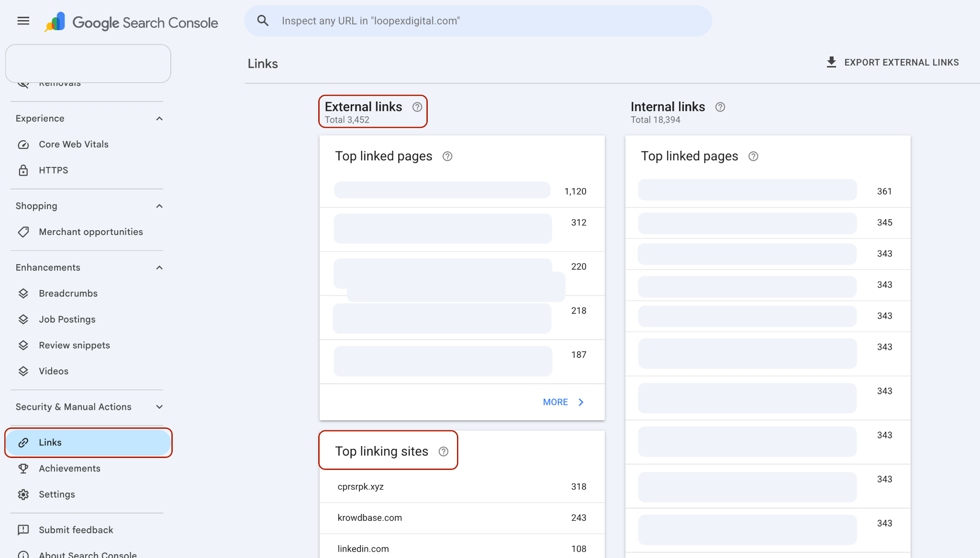Click the external linked page with 1,120 links
The width and height of the screenshot is (980, 558).
click(462, 191)
